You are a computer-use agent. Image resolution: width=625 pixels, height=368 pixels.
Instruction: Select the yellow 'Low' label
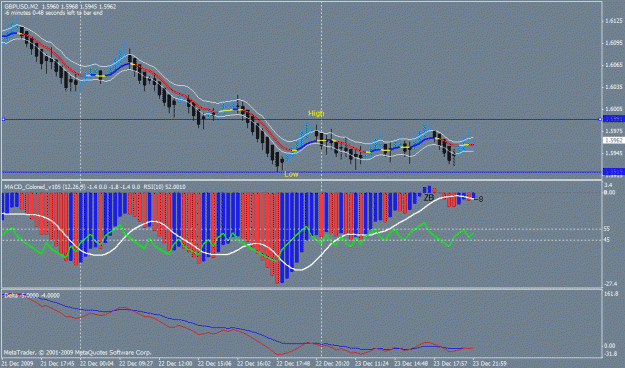coord(291,174)
